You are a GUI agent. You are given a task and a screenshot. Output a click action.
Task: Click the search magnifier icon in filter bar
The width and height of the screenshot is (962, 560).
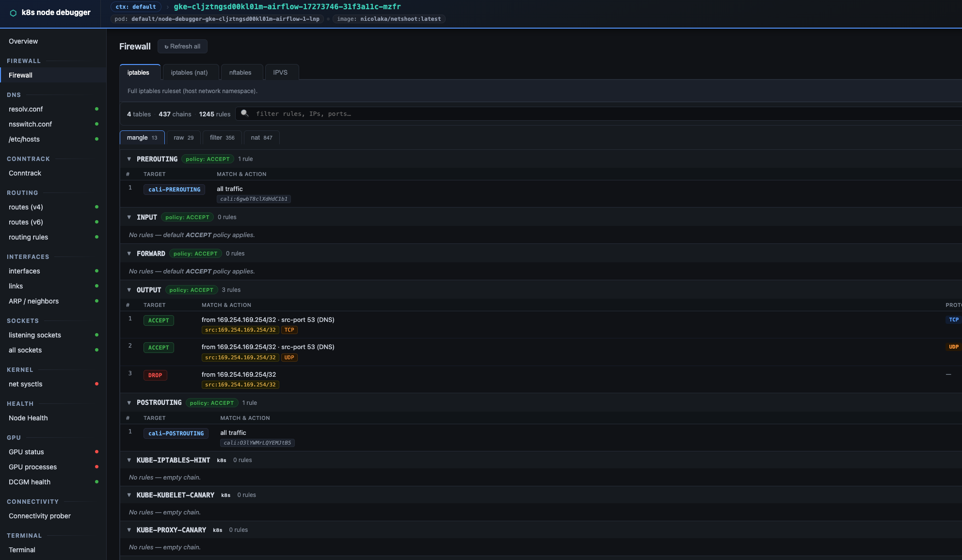tap(245, 113)
